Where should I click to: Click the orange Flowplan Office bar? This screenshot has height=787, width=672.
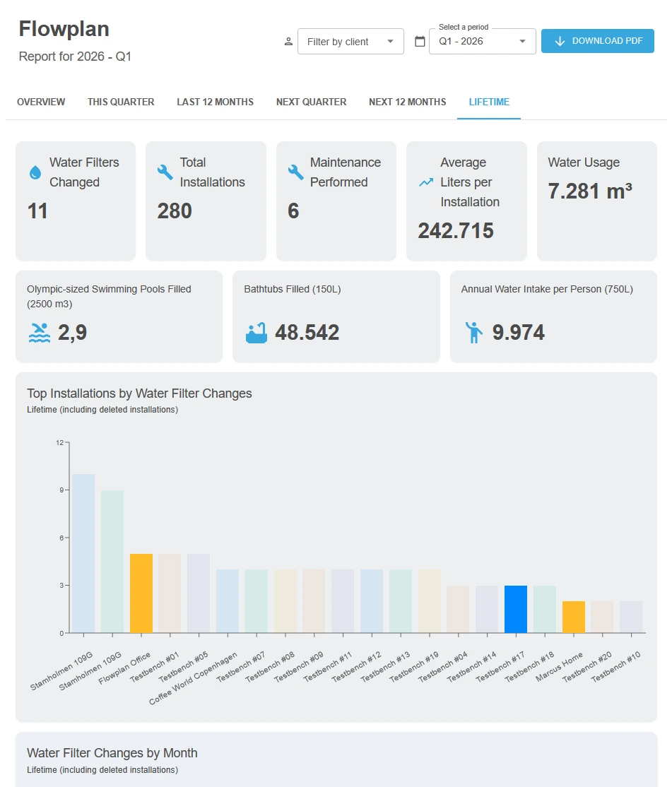tap(141, 593)
